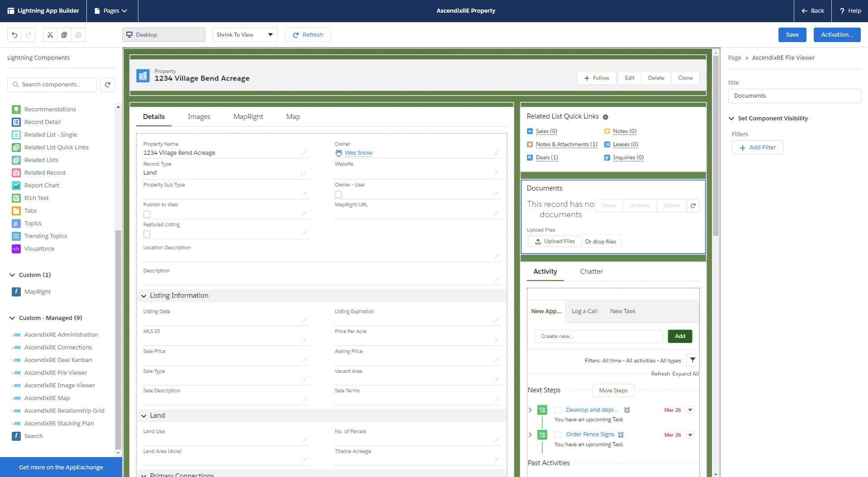The height and width of the screenshot is (477, 868).
Task: Open the activity filter funnel icon
Action: pos(693,360)
